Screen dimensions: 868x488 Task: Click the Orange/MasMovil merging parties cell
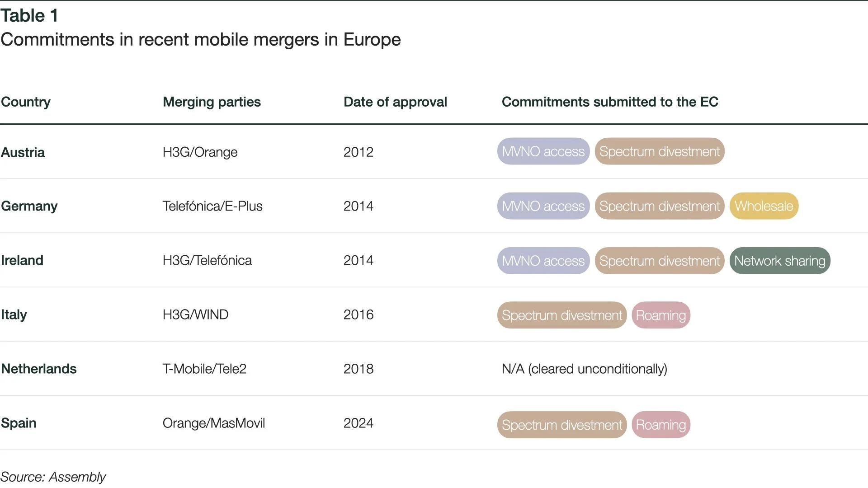(x=214, y=423)
